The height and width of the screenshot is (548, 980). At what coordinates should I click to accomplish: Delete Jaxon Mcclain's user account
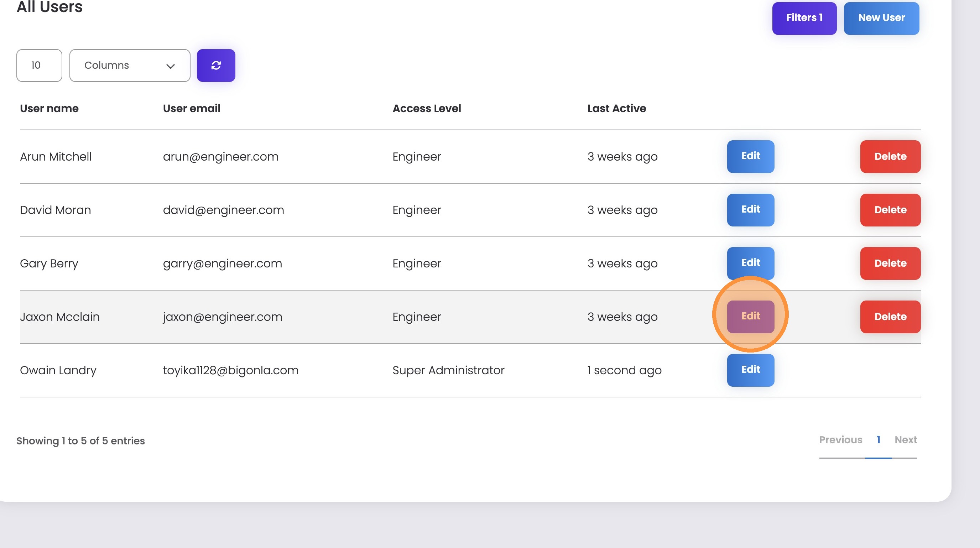pos(890,317)
